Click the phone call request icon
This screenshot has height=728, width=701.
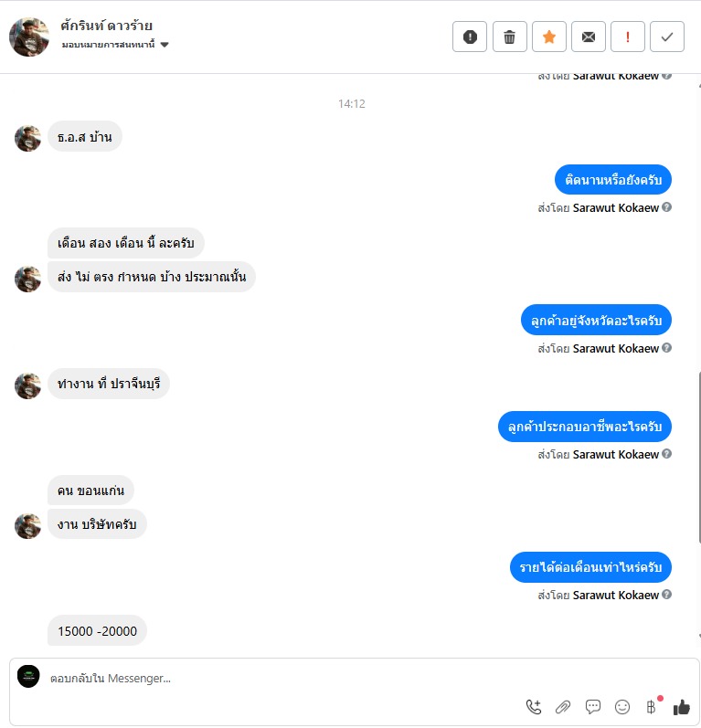coord(534,707)
